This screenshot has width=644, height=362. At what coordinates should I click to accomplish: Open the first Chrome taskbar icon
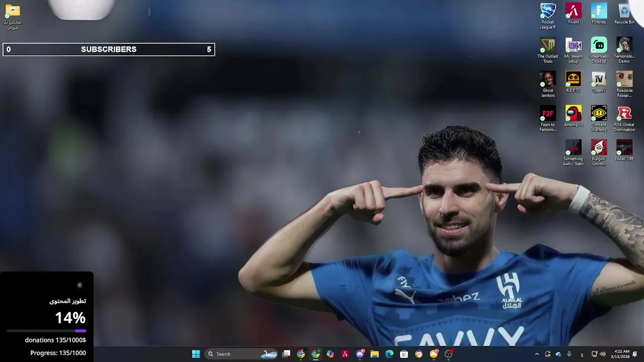[x=301, y=354]
